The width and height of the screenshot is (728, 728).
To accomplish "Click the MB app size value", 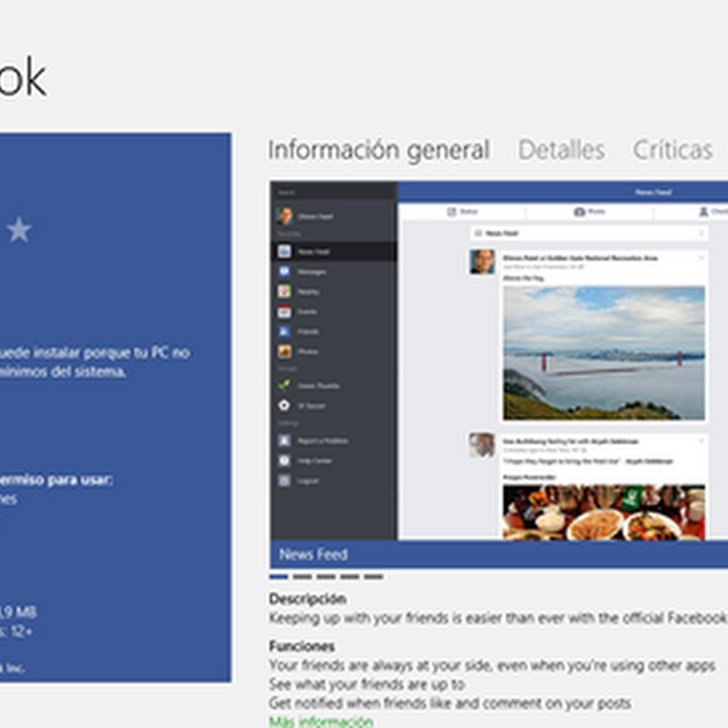I will [18, 612].
